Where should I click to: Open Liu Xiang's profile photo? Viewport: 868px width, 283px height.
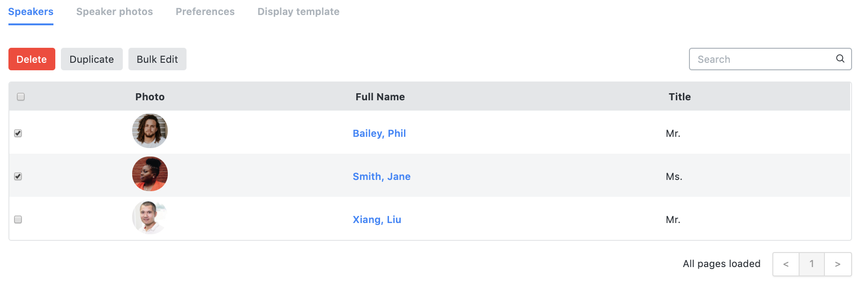150,217
